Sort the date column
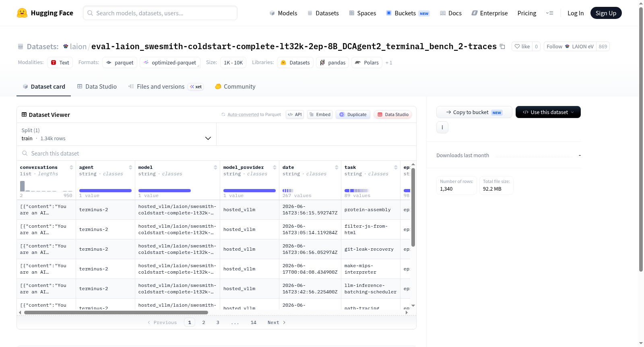The height and width of the screenshot is (347, 644). tap(336, 167)
